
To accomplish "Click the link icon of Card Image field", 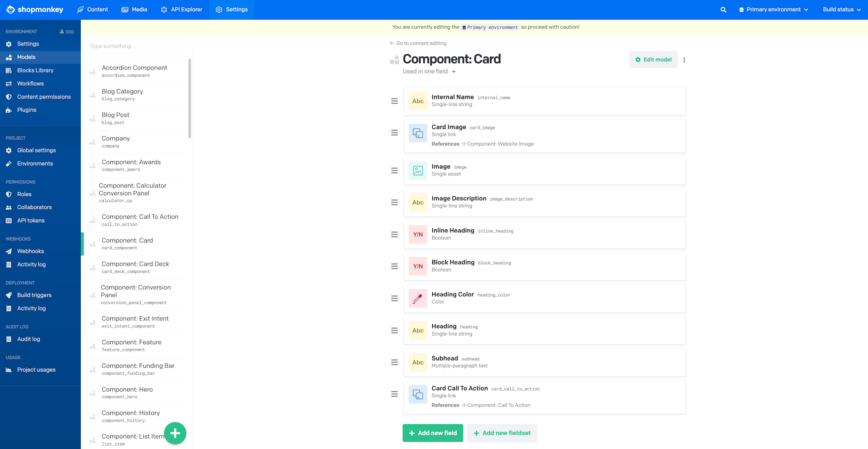I will pos(418,133).
